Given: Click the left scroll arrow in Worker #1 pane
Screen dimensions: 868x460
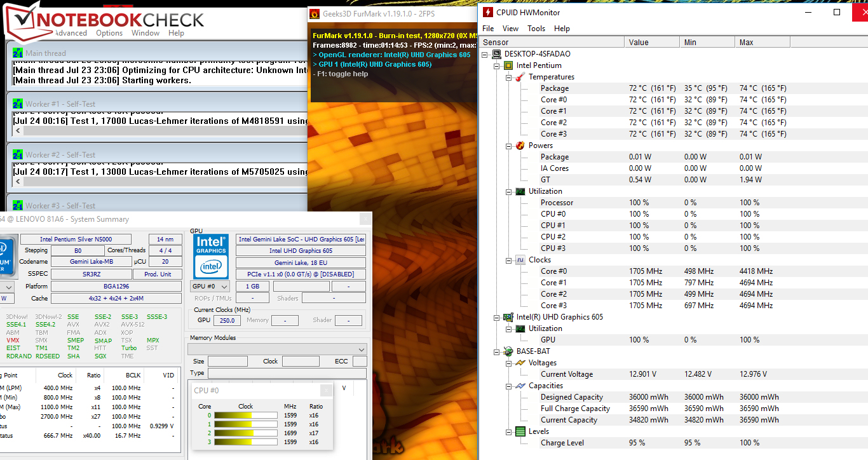Looking at the screenshot, I should point(18,131).
